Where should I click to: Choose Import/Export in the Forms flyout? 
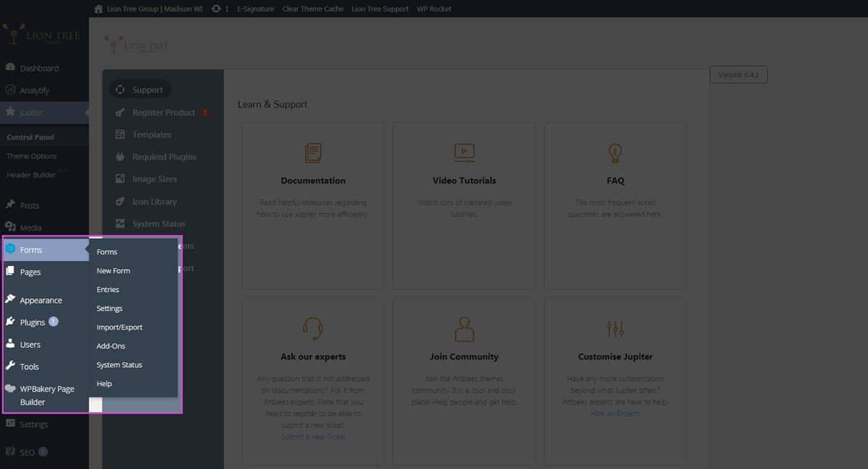tap(120, 327)
